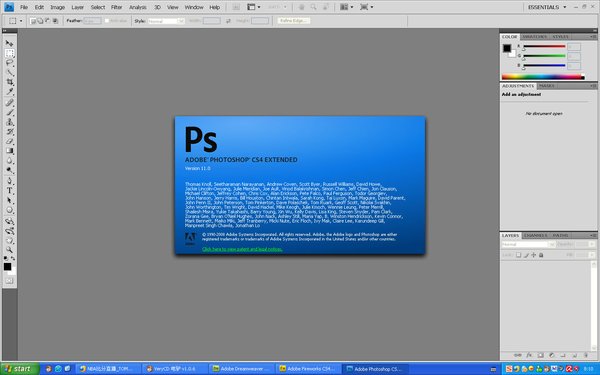Select the Pen tool
The height and width of the screenshot is (375, 600).
tap(10, 181)
